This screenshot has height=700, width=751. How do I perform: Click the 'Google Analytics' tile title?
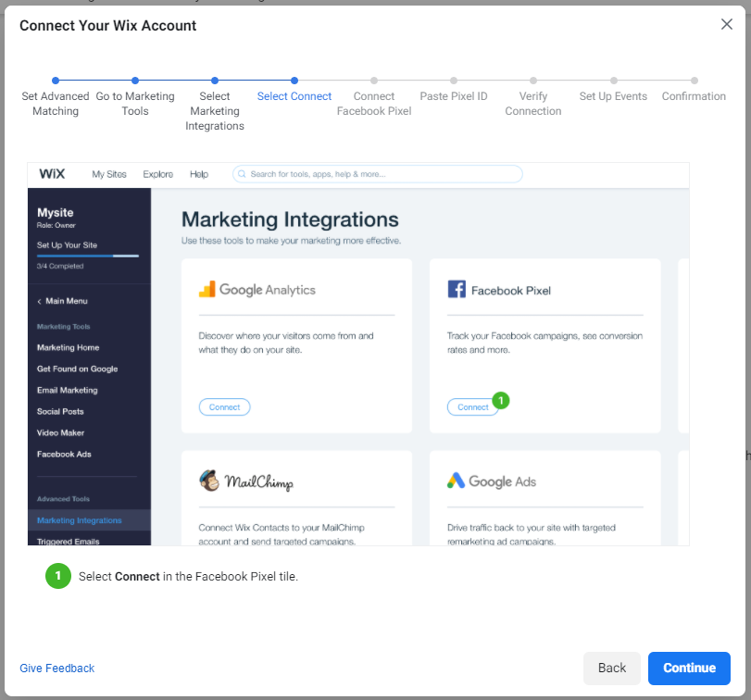point(268,290)
